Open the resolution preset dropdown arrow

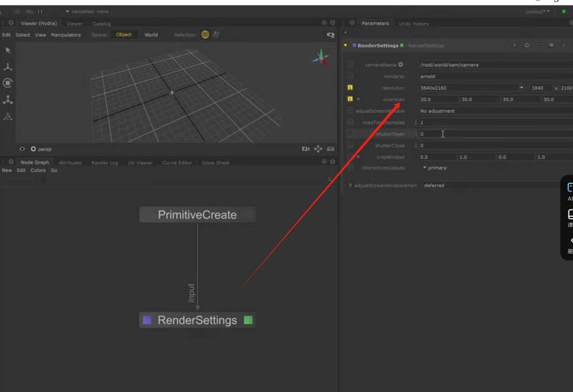pyautogui.click(x=522, y=88)
